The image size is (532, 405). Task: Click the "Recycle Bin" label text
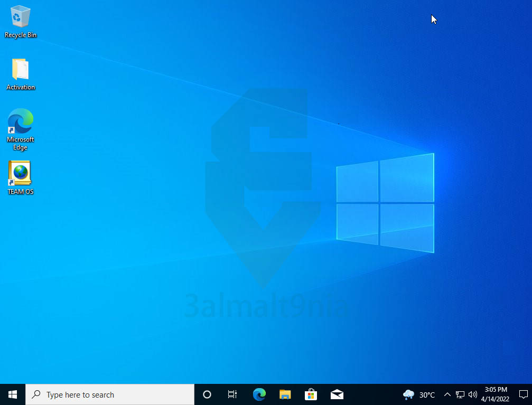[x=21, y=35]
